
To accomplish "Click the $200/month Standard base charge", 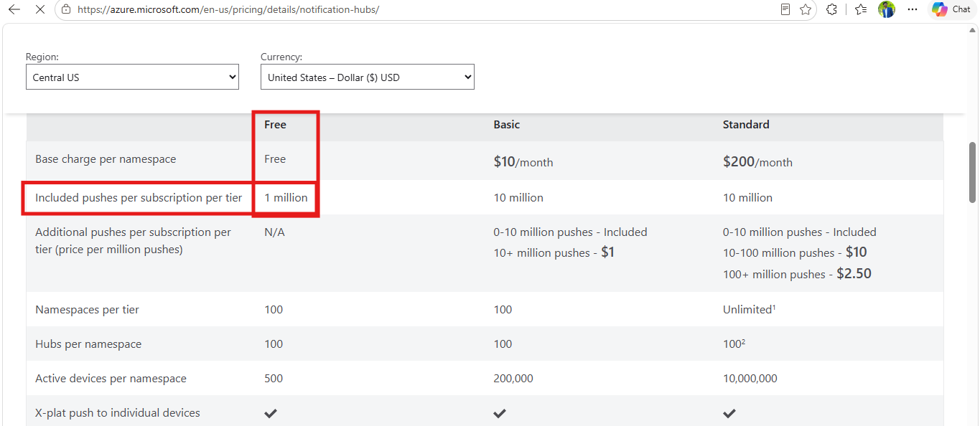I will pyautogui.click(x=757, y=162).
